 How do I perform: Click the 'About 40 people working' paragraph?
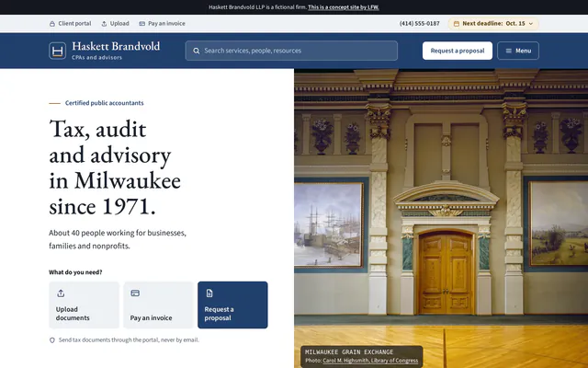point(118,239)
